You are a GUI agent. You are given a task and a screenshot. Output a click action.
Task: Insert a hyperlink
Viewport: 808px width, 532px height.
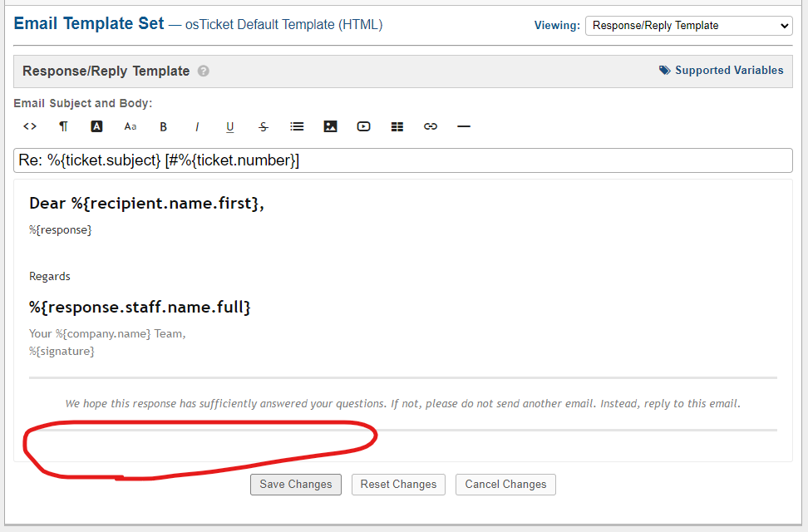click(x=431, y=126)
